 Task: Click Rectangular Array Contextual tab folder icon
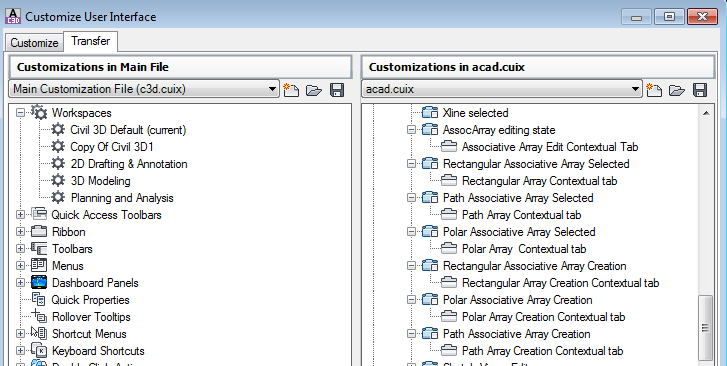(x=449, y=181)
